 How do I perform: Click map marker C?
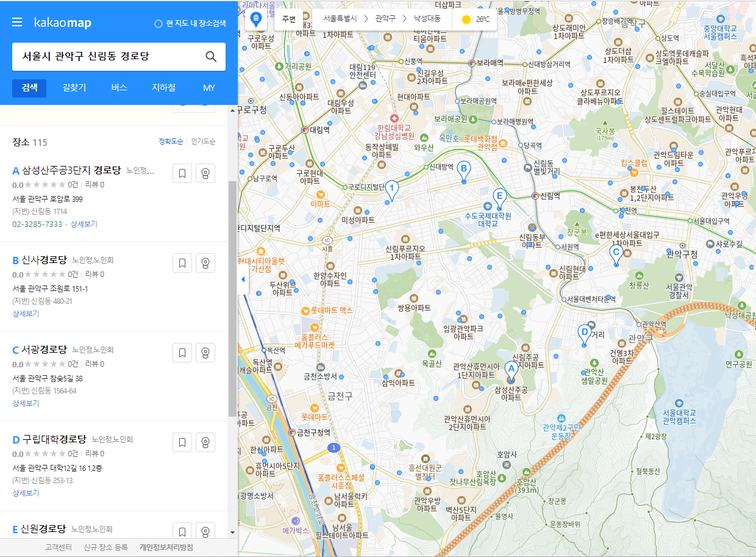[x=616, y=255]
